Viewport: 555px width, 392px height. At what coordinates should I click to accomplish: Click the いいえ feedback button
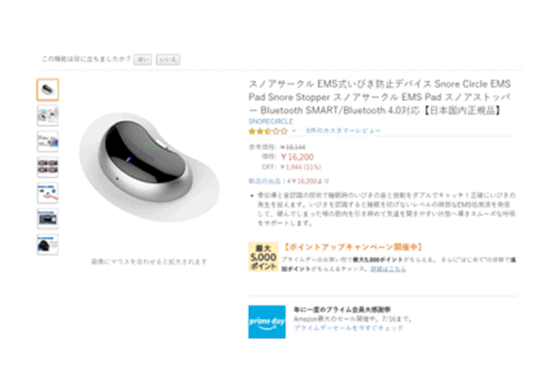167,60
